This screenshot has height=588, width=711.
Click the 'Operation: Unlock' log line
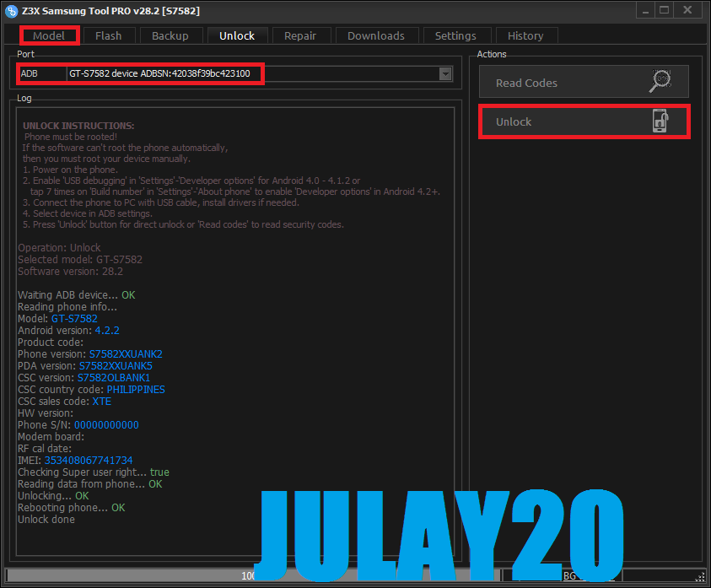(x=59, y=248)
